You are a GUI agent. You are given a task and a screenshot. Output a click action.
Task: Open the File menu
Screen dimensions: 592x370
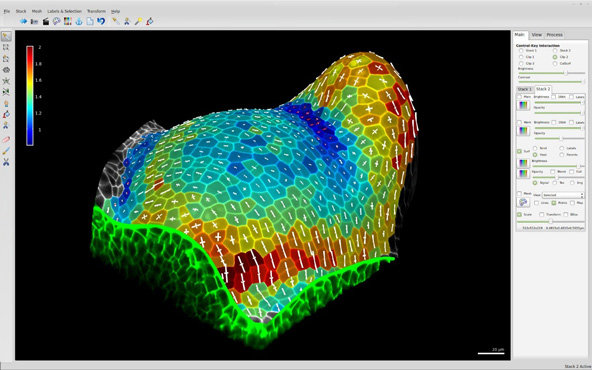[x=7, y=11]
